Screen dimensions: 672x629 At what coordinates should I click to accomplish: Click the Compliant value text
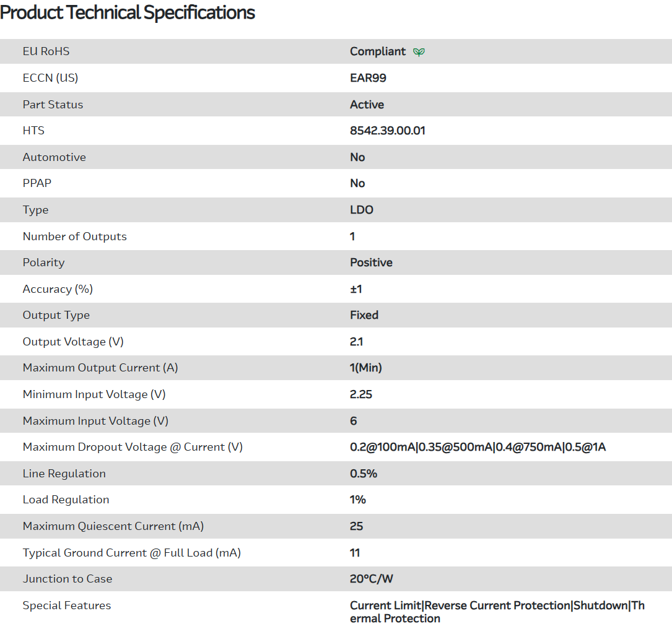click(378, 51)
